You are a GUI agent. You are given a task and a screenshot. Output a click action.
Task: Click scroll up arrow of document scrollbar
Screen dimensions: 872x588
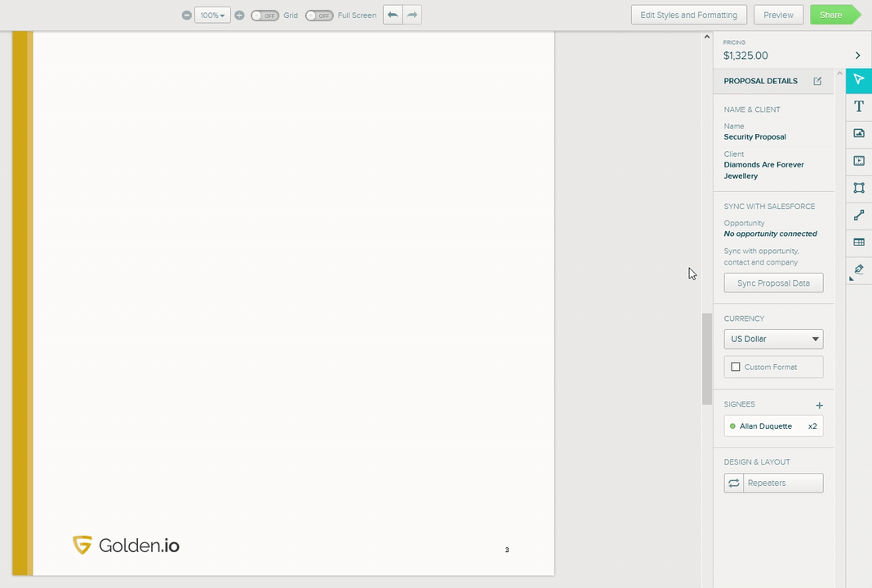[707, 37]
